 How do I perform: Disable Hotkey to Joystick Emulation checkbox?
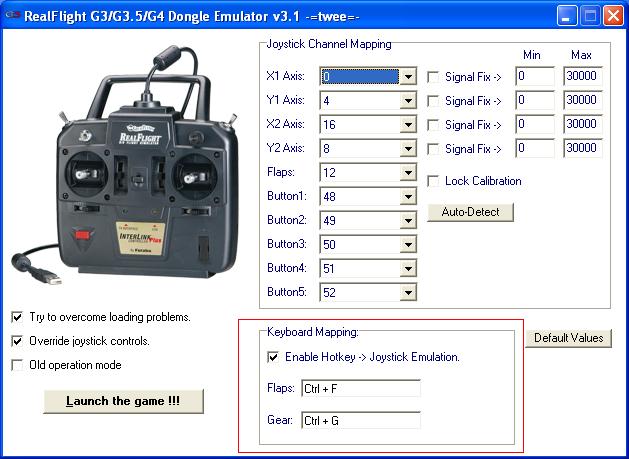click(273, 357)
